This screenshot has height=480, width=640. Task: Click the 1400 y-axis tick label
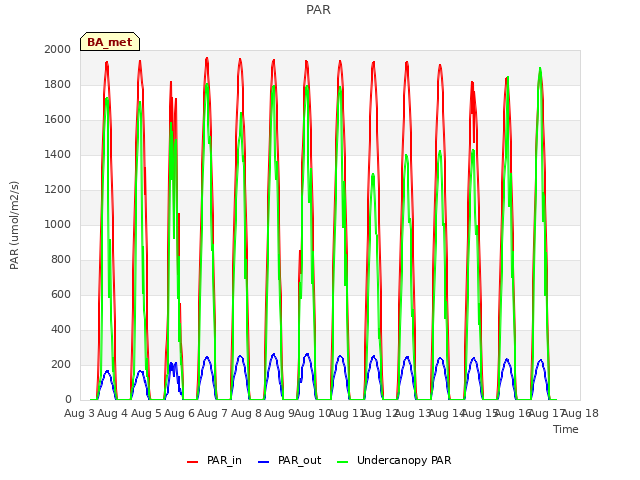[x=58, y=154]
